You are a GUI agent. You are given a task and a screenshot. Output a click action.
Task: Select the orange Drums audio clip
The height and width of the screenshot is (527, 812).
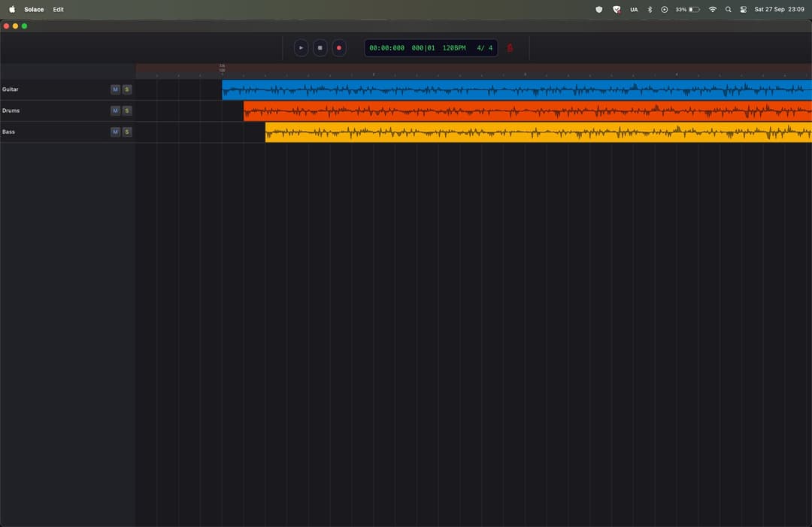[527, 111]
